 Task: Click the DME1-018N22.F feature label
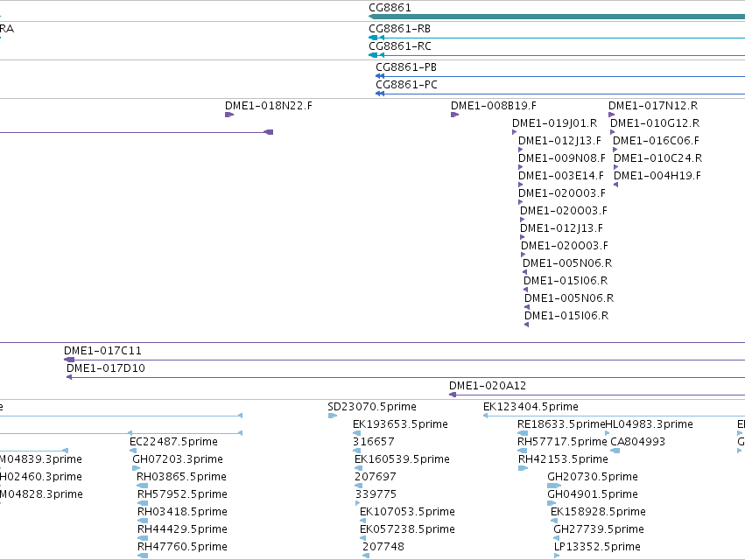(x=269, y=106)
